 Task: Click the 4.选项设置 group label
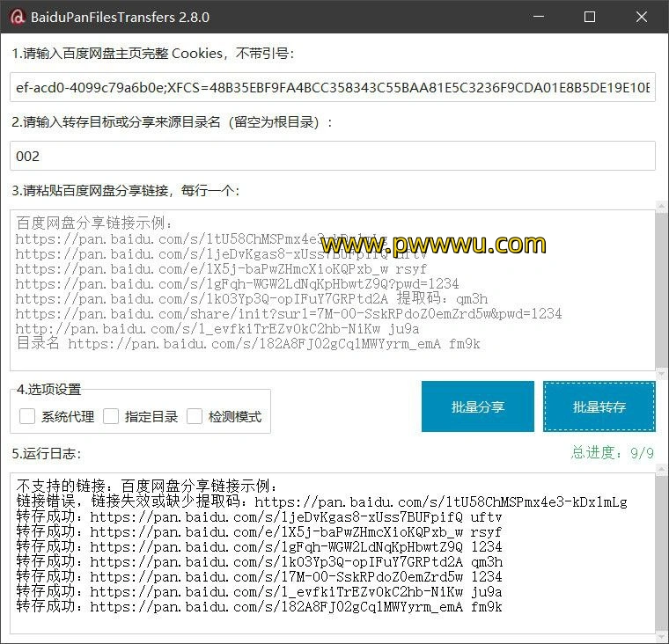(x=48, y=390)
